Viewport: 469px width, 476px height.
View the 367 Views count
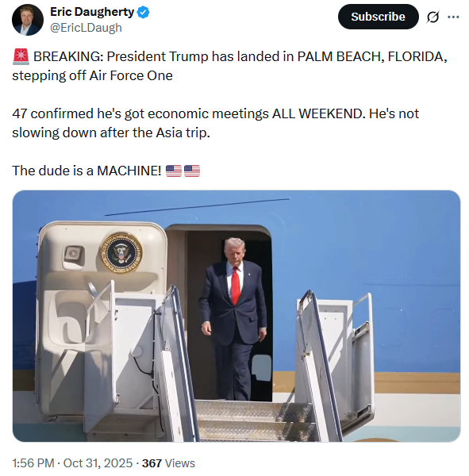tap(168, 463)
